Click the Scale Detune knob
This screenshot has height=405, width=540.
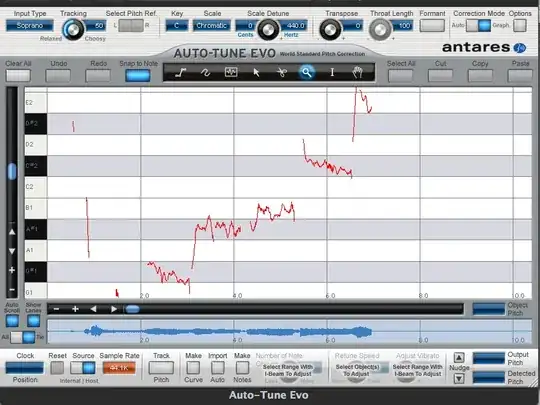(x=268, y=29)
